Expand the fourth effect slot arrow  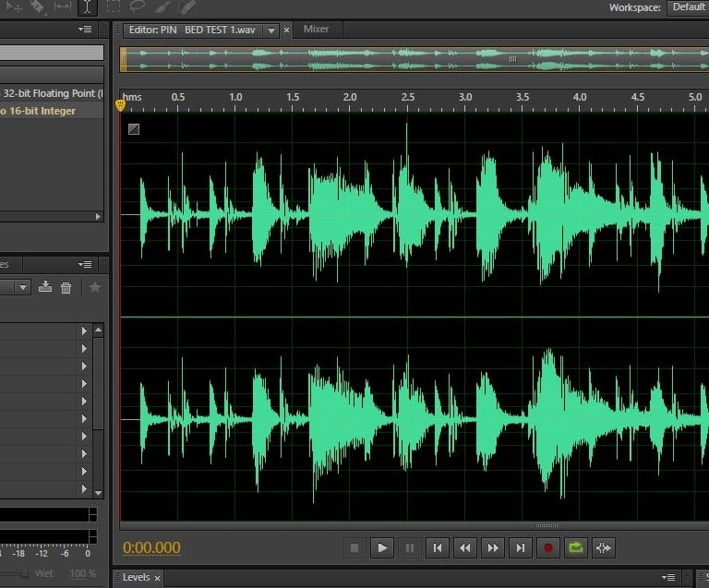coord(84,384)
